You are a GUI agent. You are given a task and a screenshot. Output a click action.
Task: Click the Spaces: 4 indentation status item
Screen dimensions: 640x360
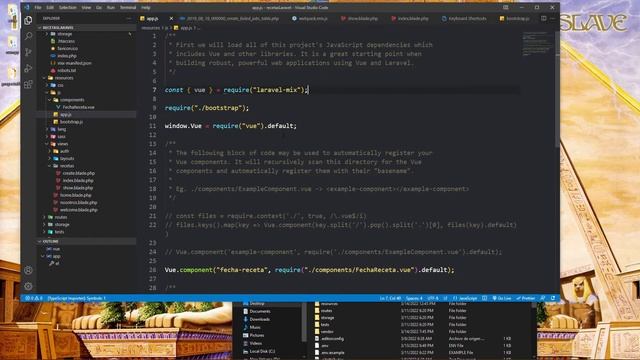click(x=414, y=298)
